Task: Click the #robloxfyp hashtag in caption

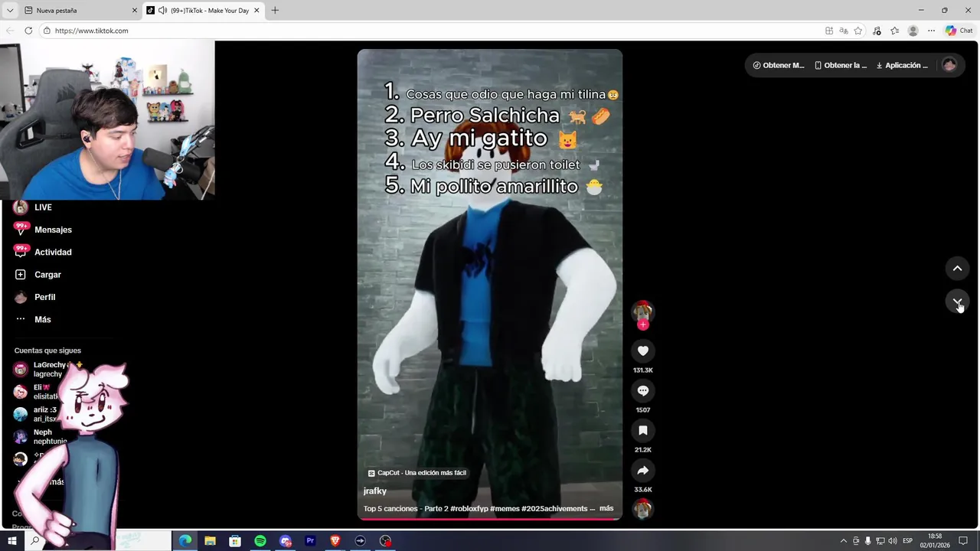Action: coord(469,508)
